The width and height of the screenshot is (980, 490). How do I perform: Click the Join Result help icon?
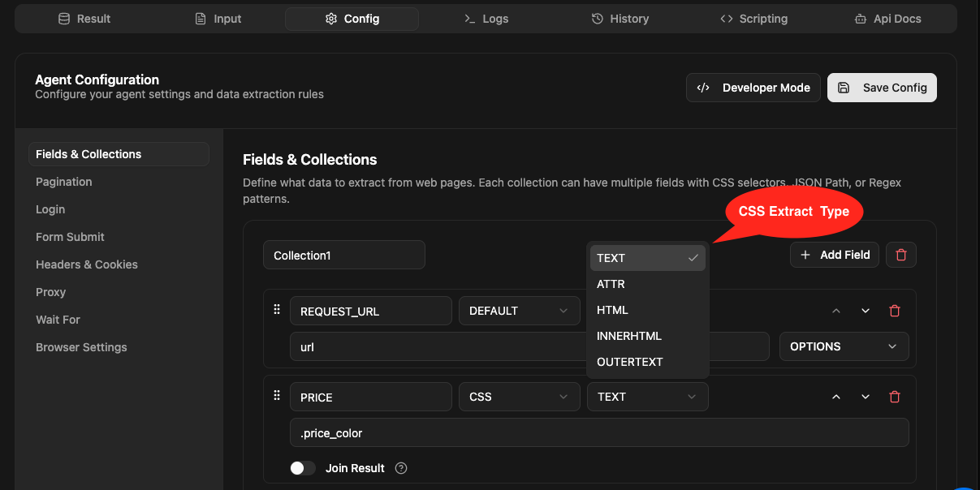(x=400, y=468)
